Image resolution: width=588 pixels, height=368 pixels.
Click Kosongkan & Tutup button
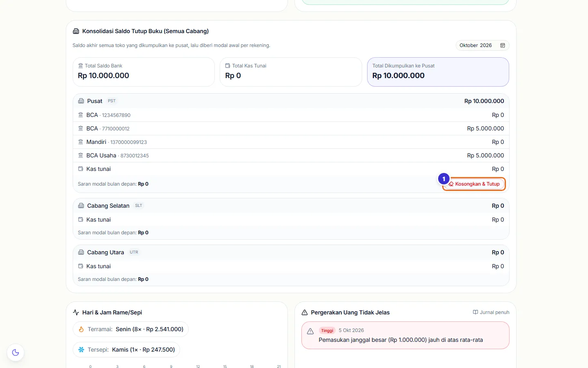tap(474, 184)
